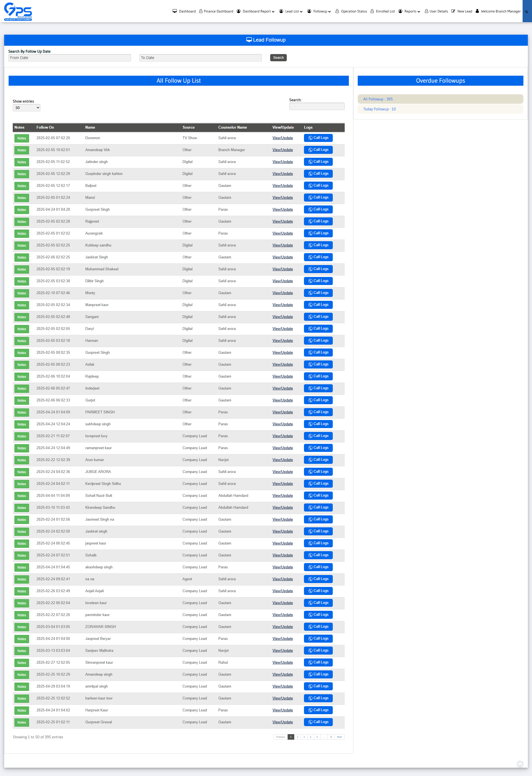Click Previous pagination button
This screenshot has width=532, height=776.
point(280,737)
